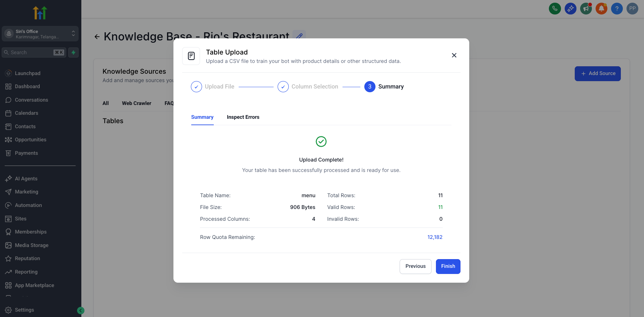Go to the Column Selection step
This screenshot has width=644, height=317.
[308, 86]
